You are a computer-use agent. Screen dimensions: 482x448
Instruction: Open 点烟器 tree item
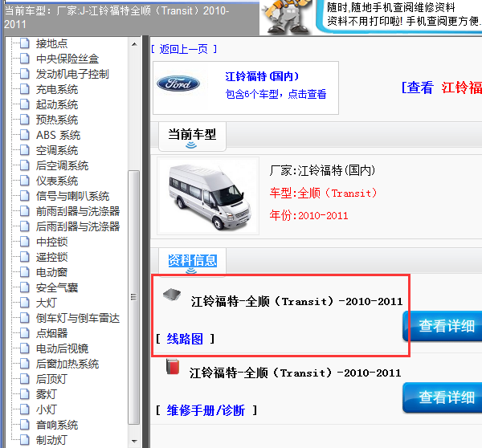(x=51, y=333)
